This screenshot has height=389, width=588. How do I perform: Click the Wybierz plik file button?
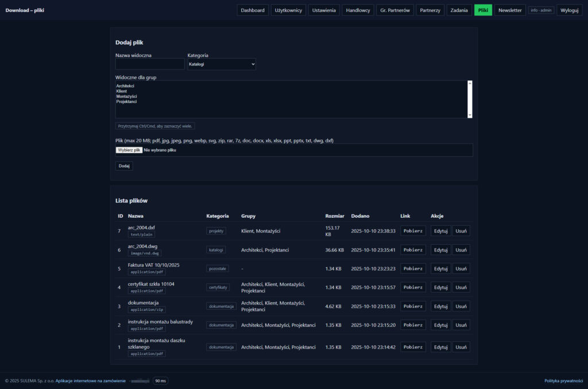point(129,150)
